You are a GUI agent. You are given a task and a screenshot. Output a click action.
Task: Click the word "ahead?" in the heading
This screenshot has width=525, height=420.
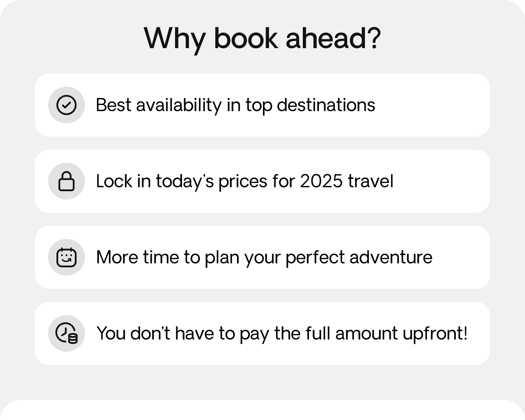pyautogui.click(x=333, y=38)
